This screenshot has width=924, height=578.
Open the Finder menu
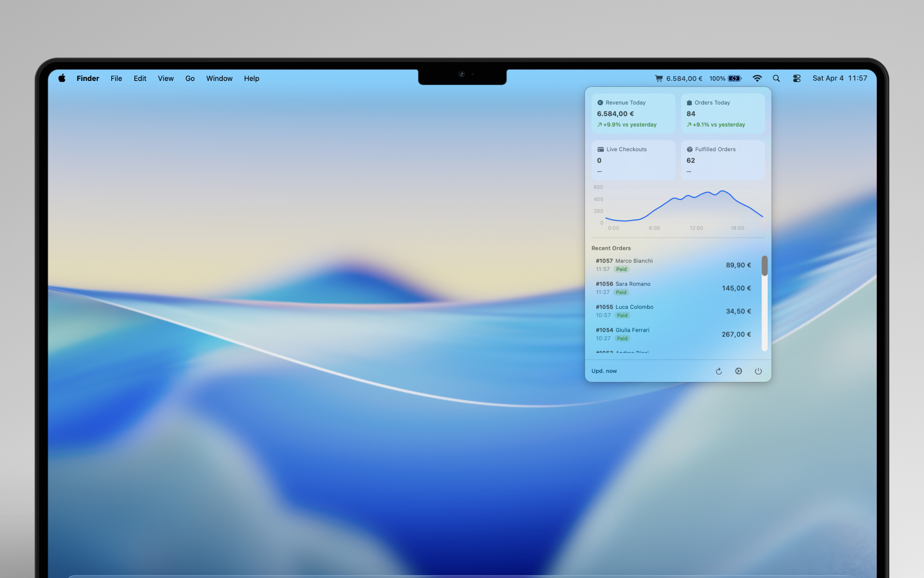[88, 78]
